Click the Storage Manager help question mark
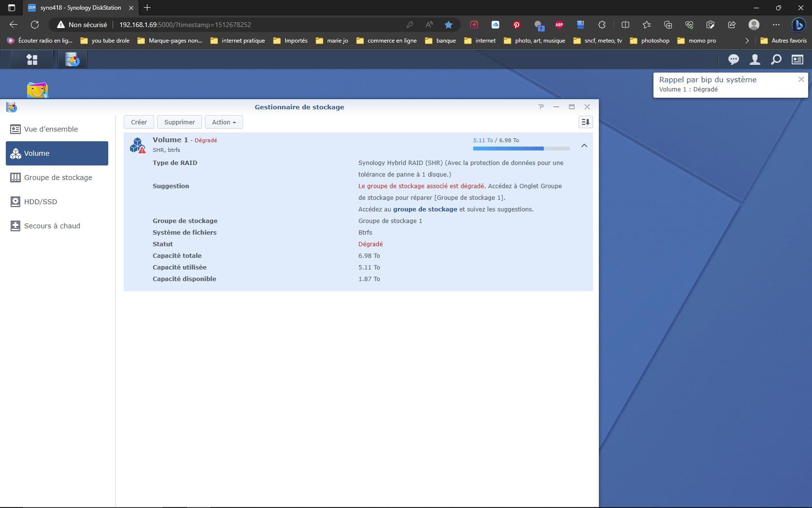The height and width of the screenshot is (508, 812). pos(541,107)
